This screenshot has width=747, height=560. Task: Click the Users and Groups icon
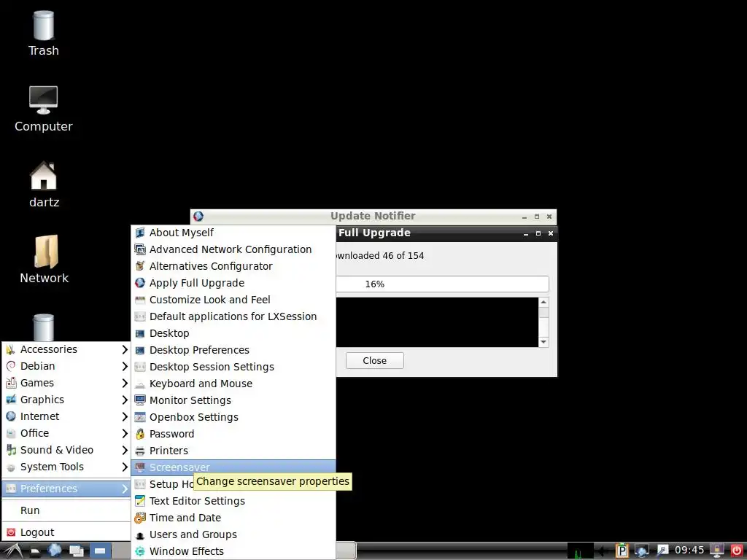(139, 534)
